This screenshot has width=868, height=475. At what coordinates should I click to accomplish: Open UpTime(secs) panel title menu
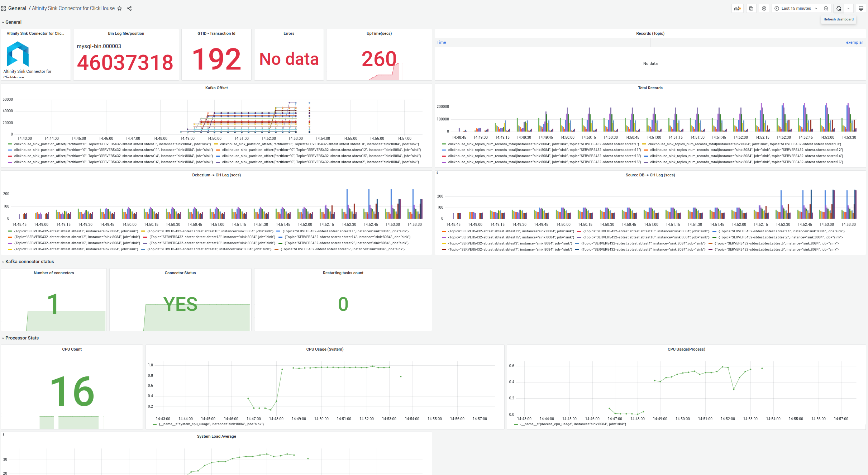tap(379, 33)
